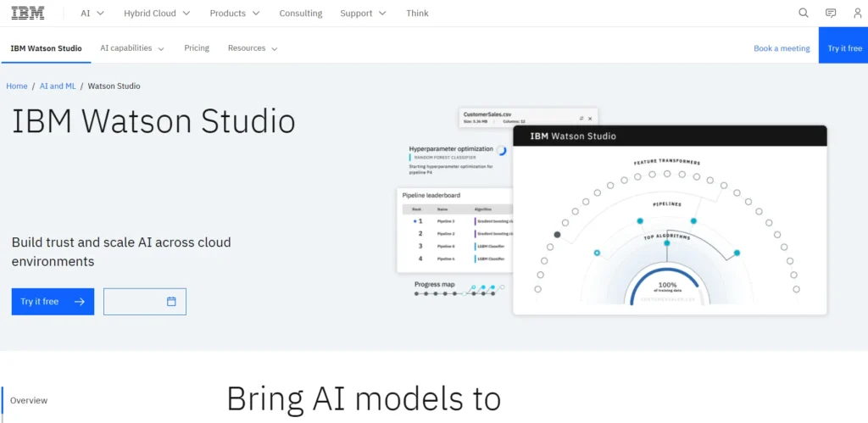Open the search magnifier icon

tap(804, 14)
